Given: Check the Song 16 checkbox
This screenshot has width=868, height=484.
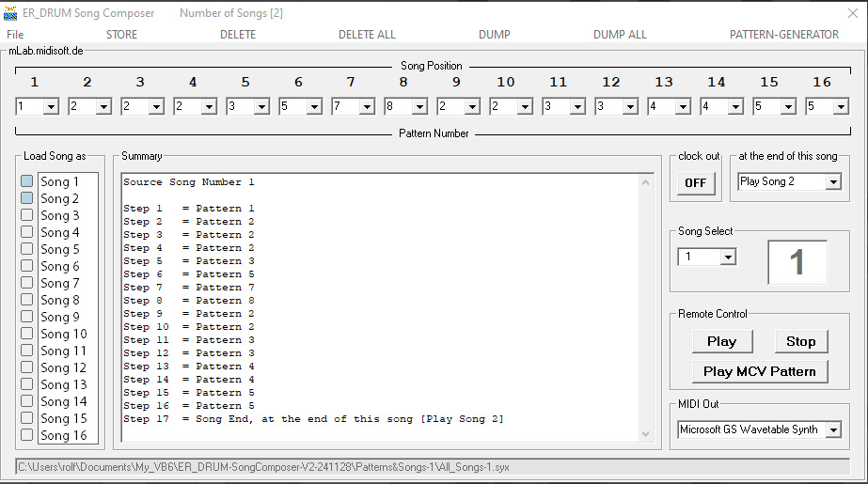Looking at the screenshot, I should coord(27,435).
